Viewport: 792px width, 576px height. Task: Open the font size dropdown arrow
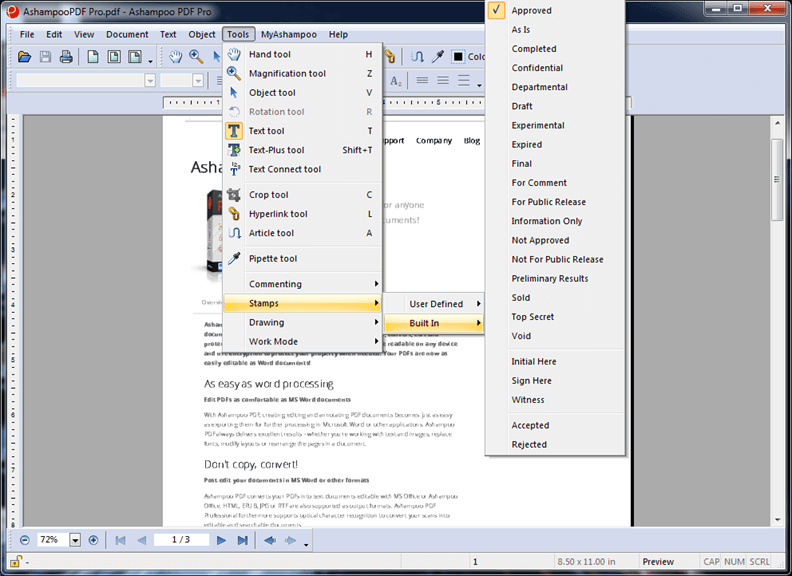(x=198, y=80)
